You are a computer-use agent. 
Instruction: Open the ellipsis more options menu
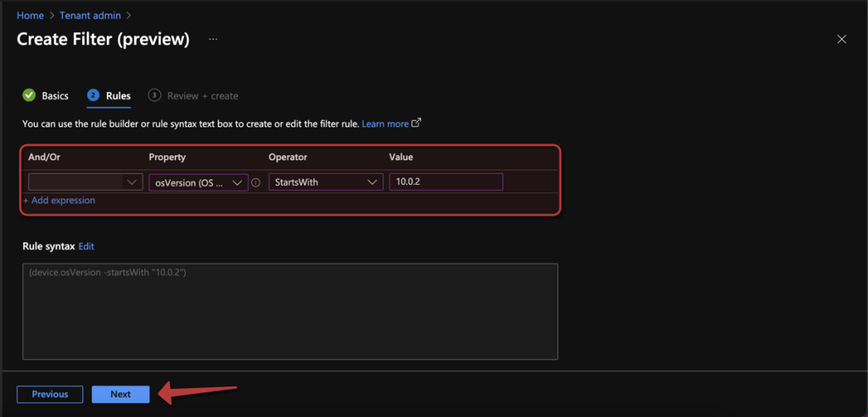click(x=213, y=39)
